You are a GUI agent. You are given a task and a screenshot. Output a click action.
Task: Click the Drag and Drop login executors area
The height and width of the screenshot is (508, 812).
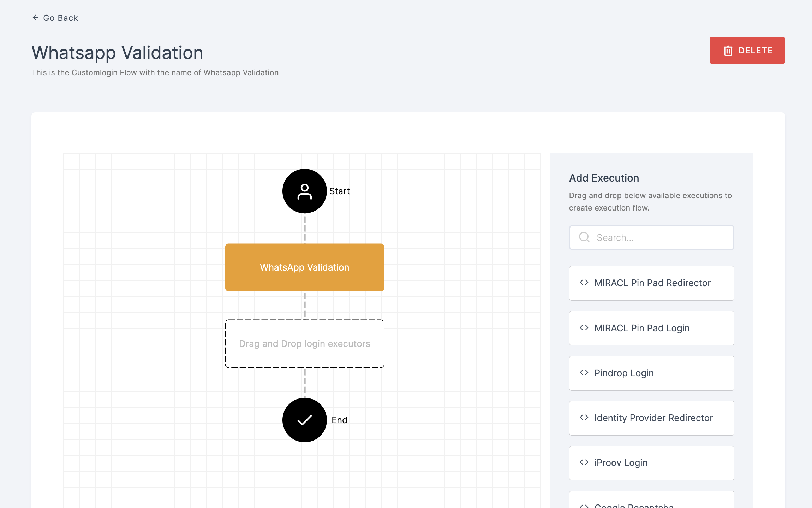[305, 343]
